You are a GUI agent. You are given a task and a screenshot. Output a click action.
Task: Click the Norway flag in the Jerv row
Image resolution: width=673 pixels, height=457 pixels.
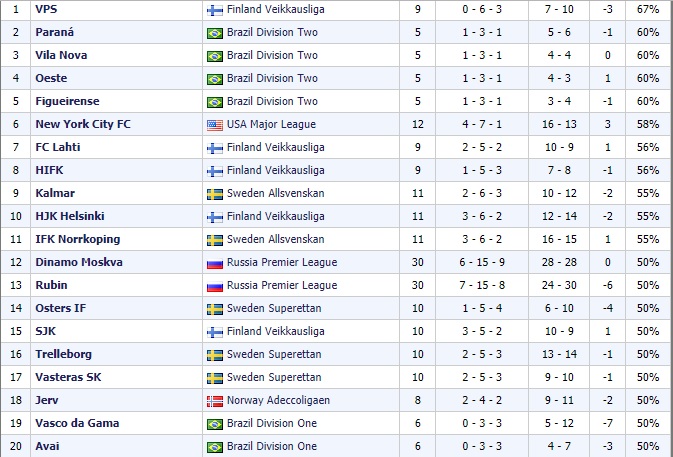pos(215,401)
